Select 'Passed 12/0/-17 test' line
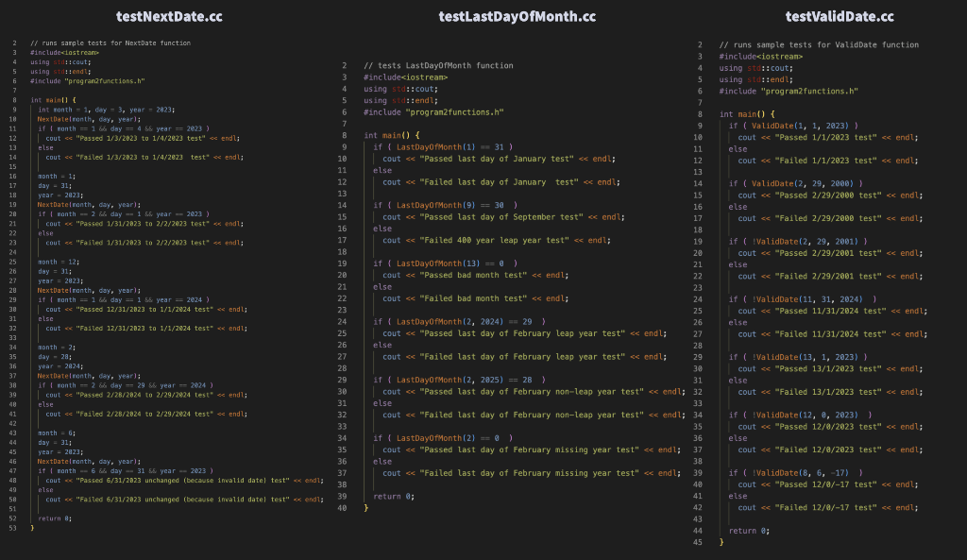 point(827,484)
